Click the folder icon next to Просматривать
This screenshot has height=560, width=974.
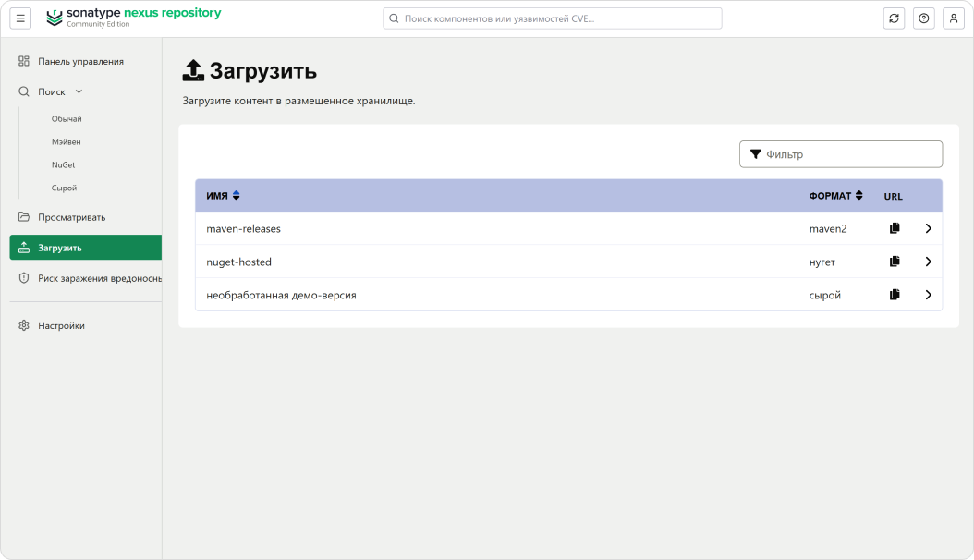pos(24,216)
